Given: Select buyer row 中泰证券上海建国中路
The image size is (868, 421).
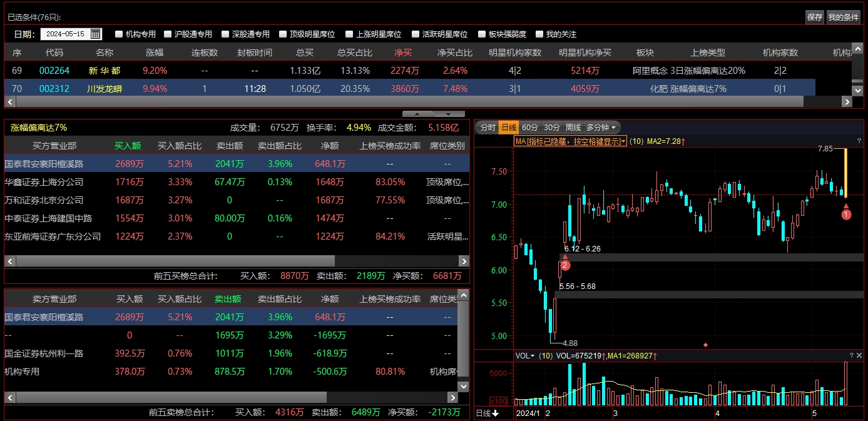Looking at the screenshot, I should tap(237, 218).
